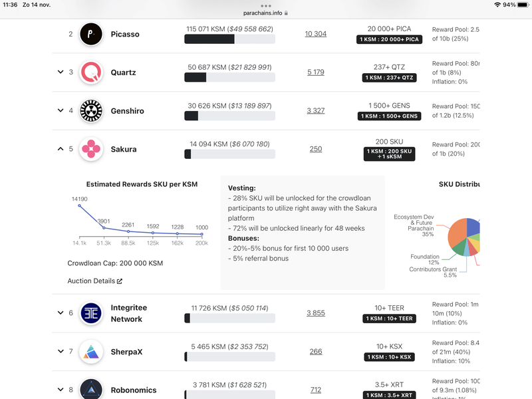The image size is (532, 399).
Task: Click the Robonomics project logo
Action: [91, 390]
